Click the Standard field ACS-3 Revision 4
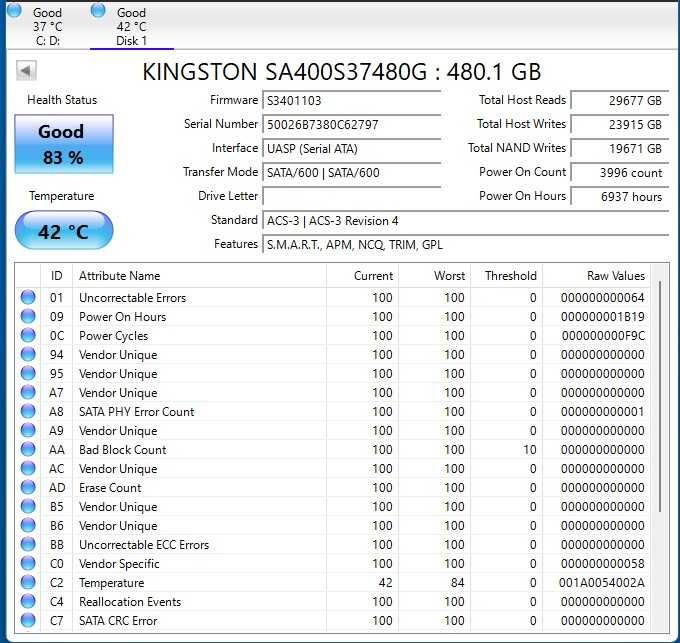 (x=465, y=221)
